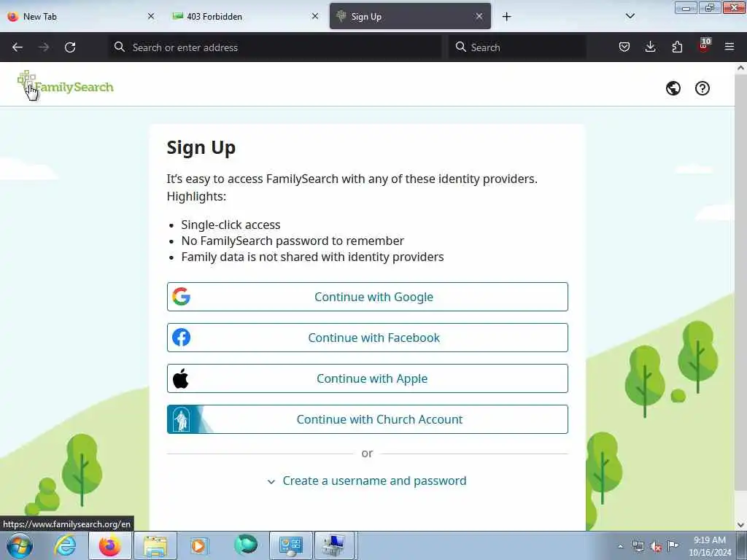Image resolution: width=747 pixels, height=560 pixels.
Task: Click the Church Account statue icon
Action: pyautogui.click(x=182, y=419)
